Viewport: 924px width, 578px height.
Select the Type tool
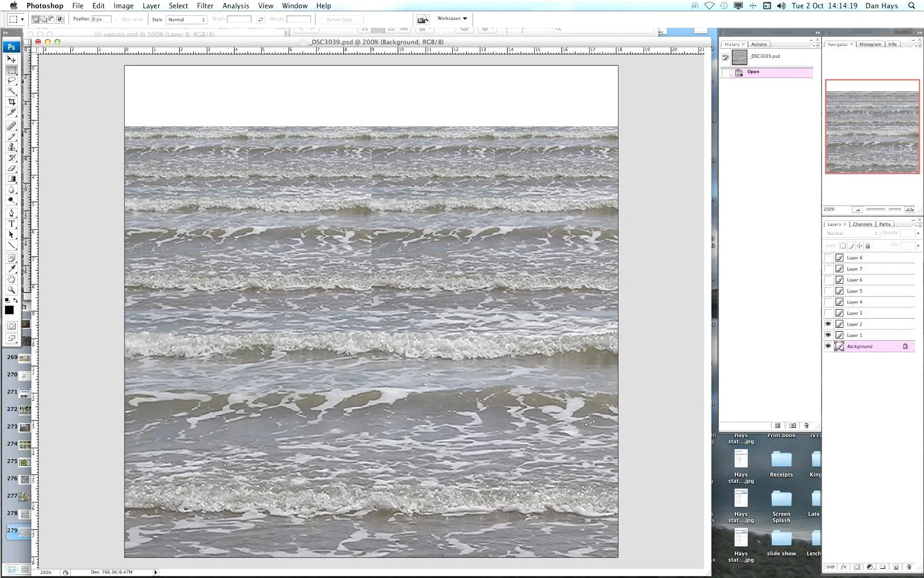click(x=11, y=224)
